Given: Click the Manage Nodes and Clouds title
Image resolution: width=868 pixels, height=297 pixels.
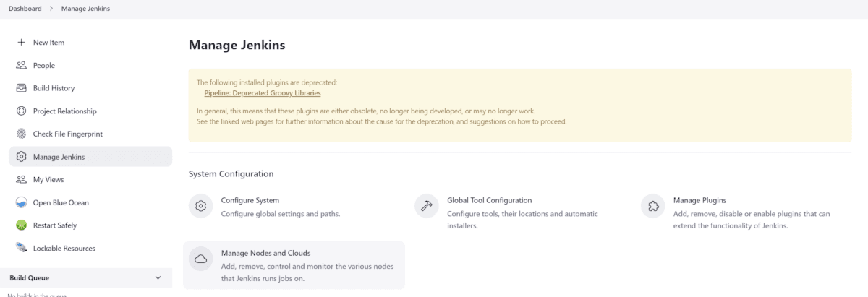Looking at the screenshot, I should (265, 253).
